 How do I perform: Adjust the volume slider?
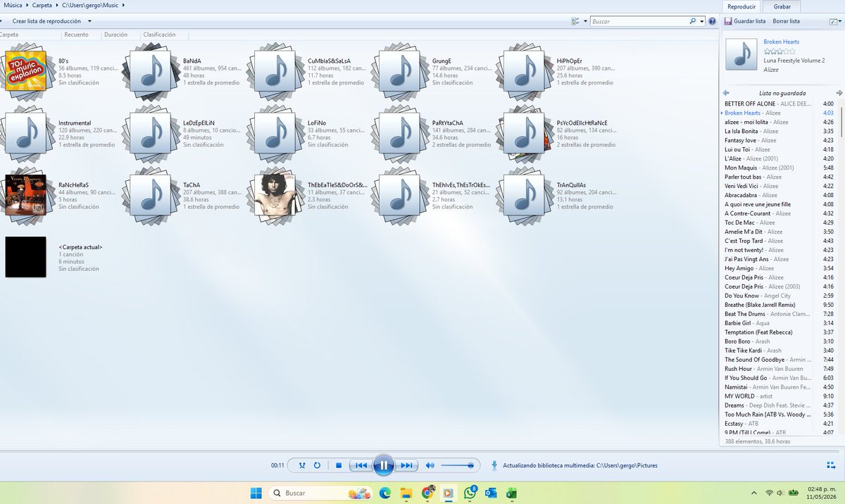(456, 465)
